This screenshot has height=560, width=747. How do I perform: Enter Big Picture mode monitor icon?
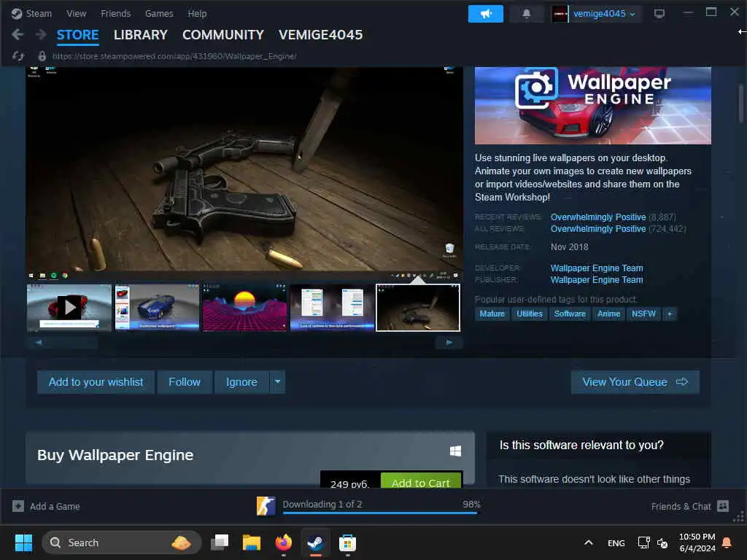pos(659,14)
